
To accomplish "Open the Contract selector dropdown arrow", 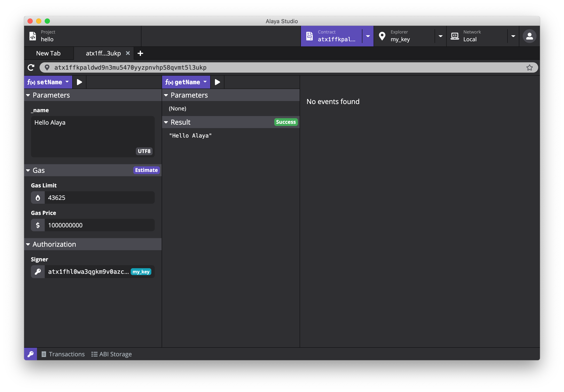I will (x=368, y=36).
